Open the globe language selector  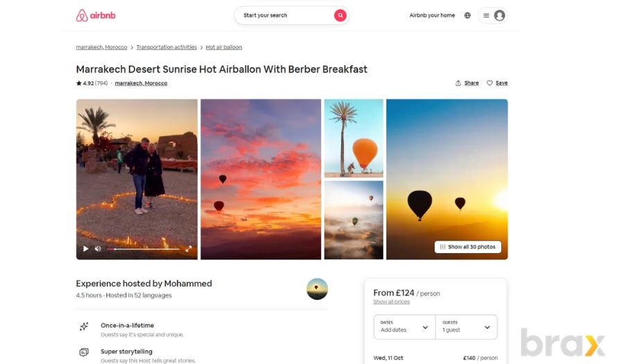pyautogui.click(x=467, y=15)
